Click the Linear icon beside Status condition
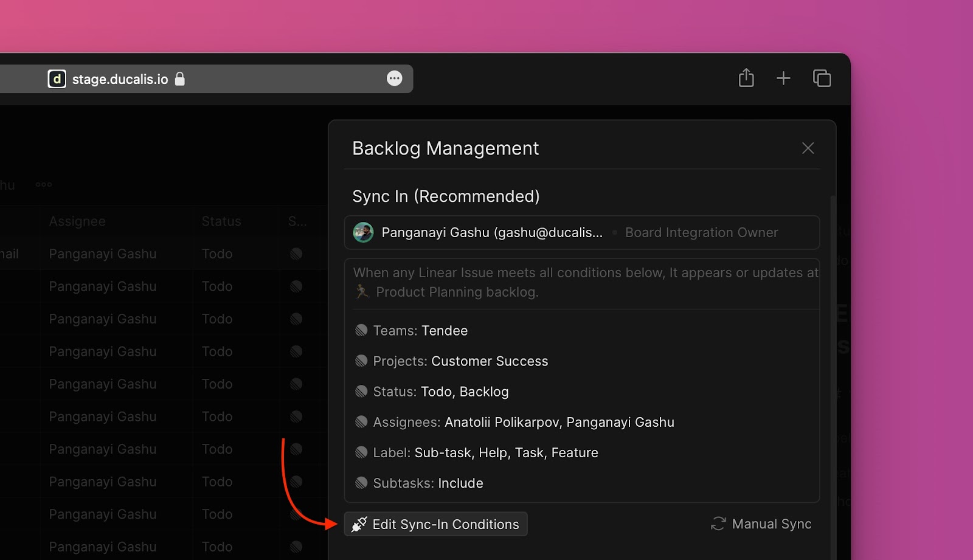This screenshot has height=560, width=973. (x=361, y=391)
